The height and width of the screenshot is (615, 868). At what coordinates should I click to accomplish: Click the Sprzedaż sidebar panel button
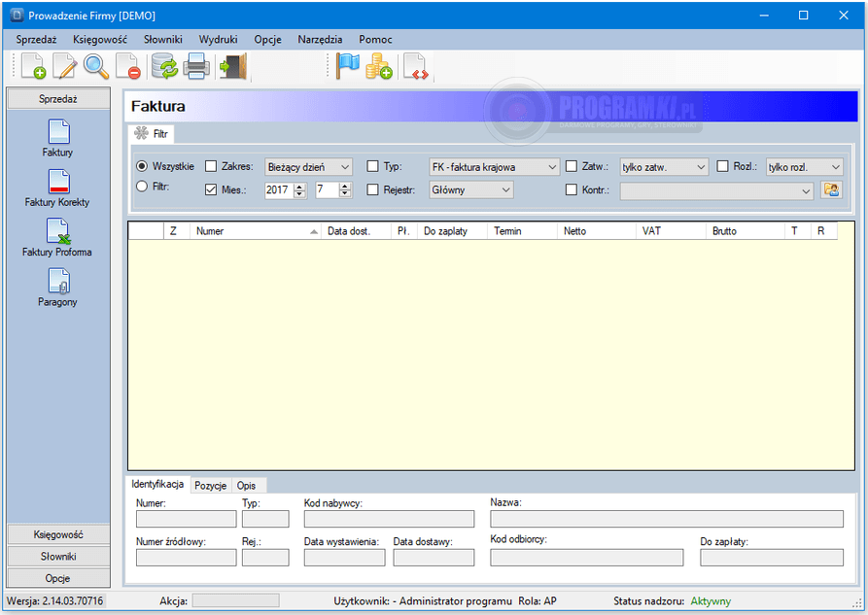pyautogui.click(x=58, y=98)
